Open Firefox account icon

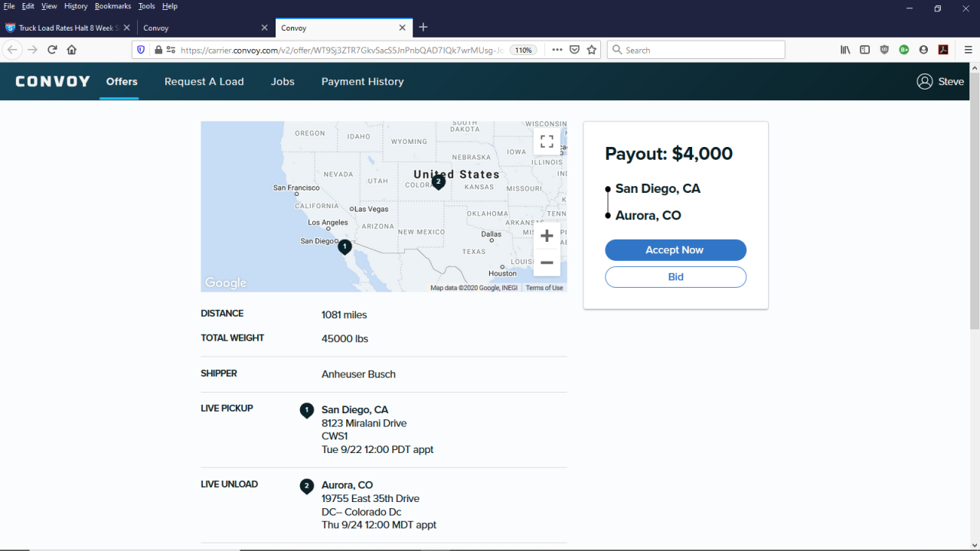pos(923,50)
